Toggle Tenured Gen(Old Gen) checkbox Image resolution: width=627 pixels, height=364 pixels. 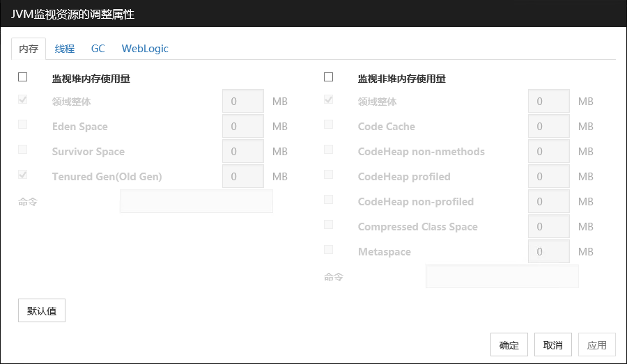pyautogui.click(x=23, y=175)
